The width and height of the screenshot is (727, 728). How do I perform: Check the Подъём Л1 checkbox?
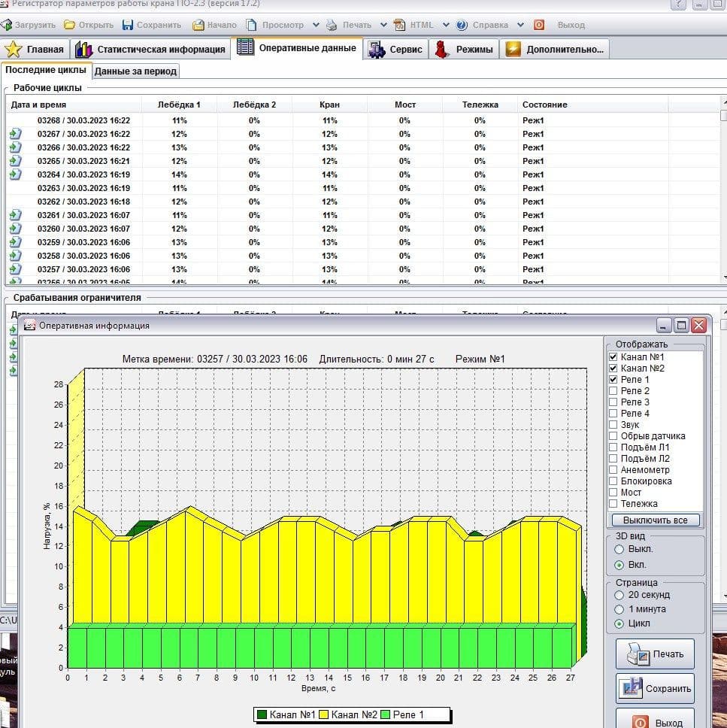(x=613, y=447)
